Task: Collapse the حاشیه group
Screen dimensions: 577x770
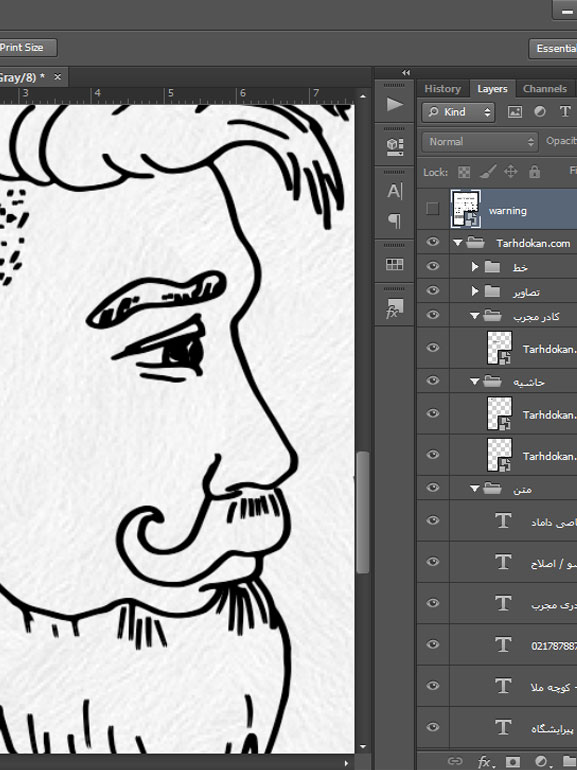Action: click(x=474, y=382)
